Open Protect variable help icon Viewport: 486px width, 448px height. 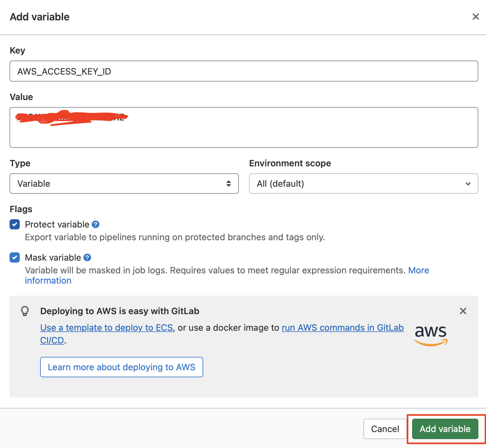[x=96, y=224]
